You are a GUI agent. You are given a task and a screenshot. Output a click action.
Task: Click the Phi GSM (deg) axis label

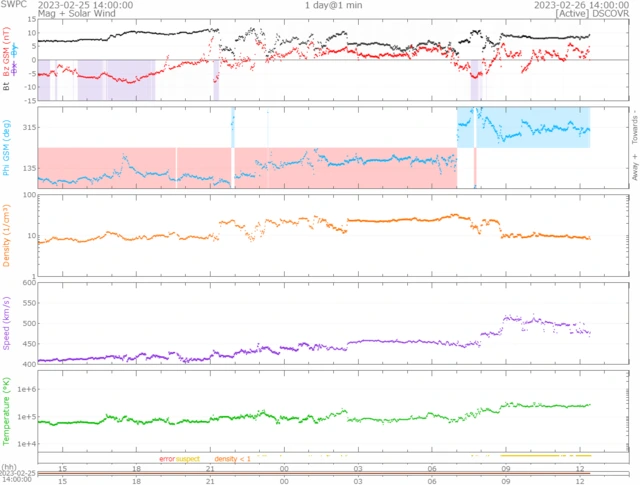(6, 148)
